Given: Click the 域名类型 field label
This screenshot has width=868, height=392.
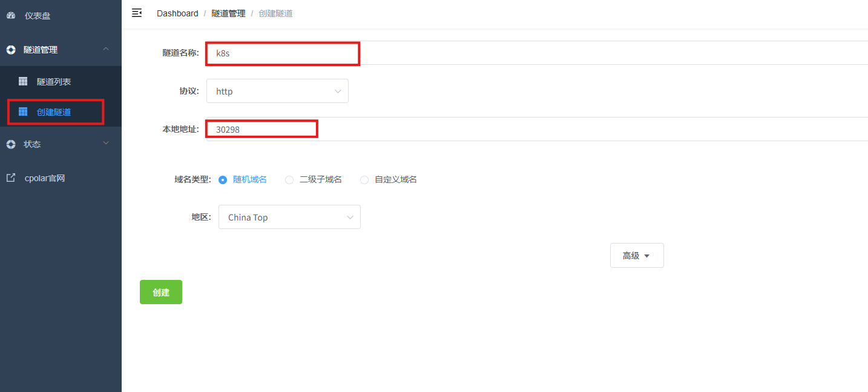Looking at the screenshot, I should 192,180.
